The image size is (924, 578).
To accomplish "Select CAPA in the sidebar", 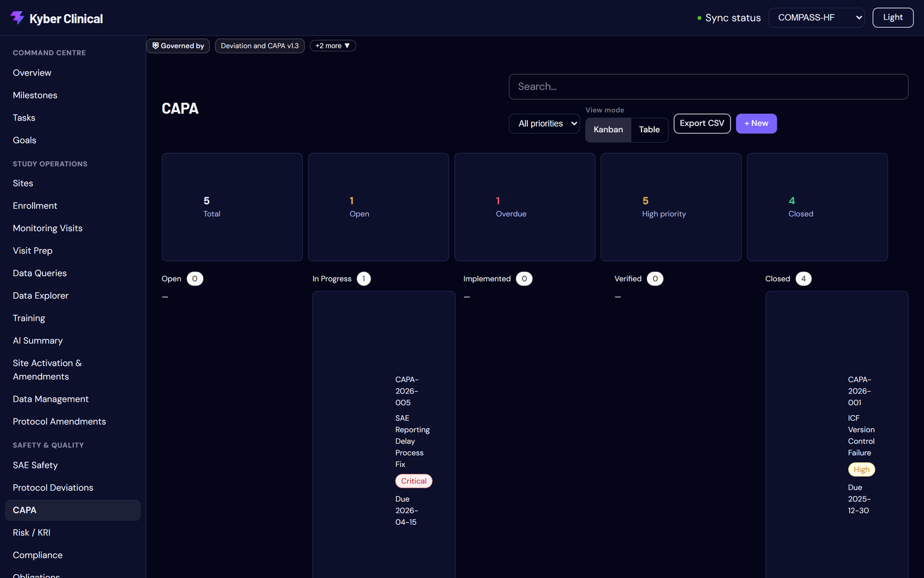I will [73, 510].
